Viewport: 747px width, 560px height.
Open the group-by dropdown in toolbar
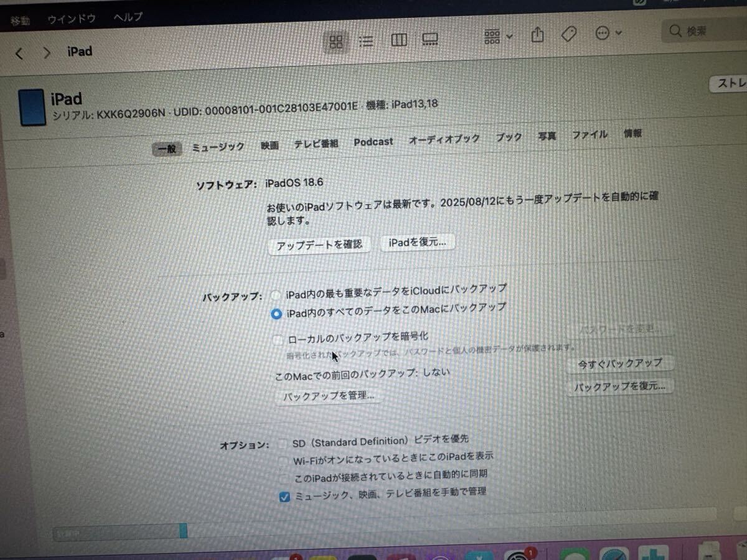pos(498,37)
